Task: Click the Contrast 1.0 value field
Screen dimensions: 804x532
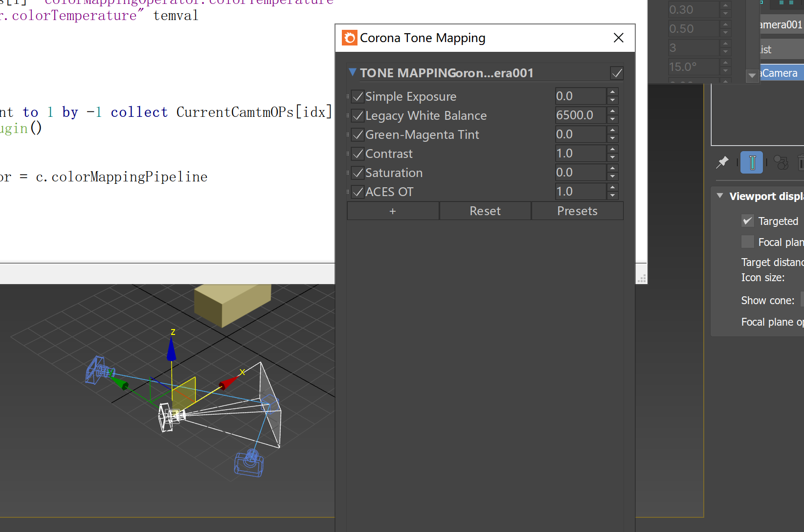Action: (x=581, y=154)
